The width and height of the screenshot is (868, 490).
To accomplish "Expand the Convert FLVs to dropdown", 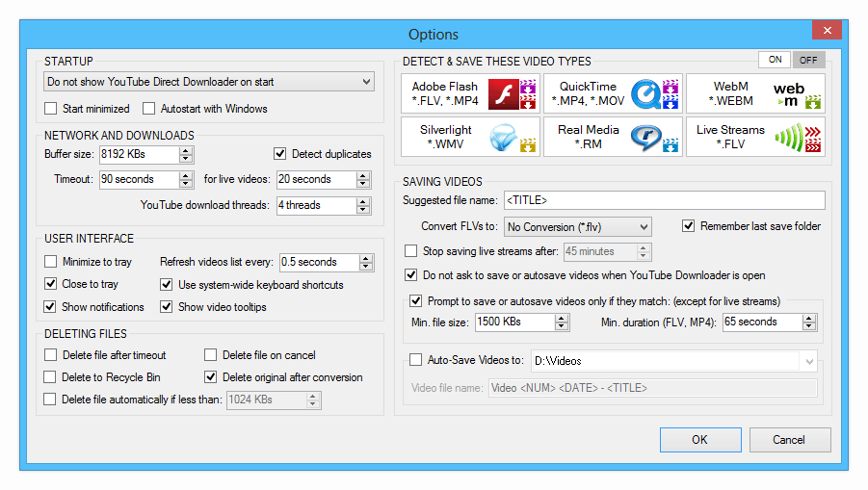I will click(643, 227).
